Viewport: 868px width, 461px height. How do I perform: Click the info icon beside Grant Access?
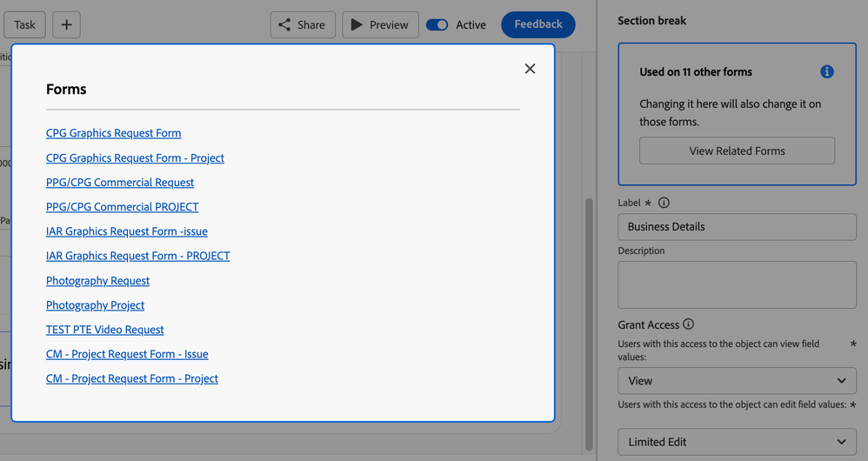688,324
